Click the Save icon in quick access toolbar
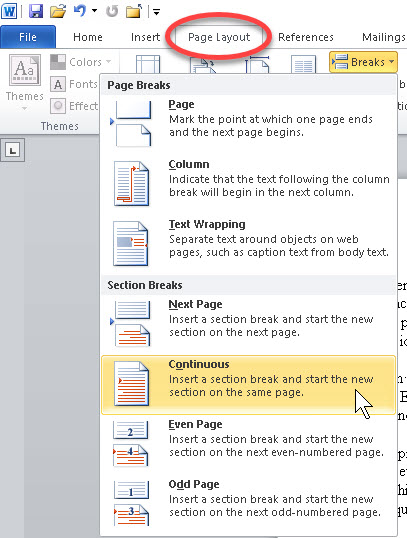Viewport: 407px width, 538px height. (x=35, y=11)
